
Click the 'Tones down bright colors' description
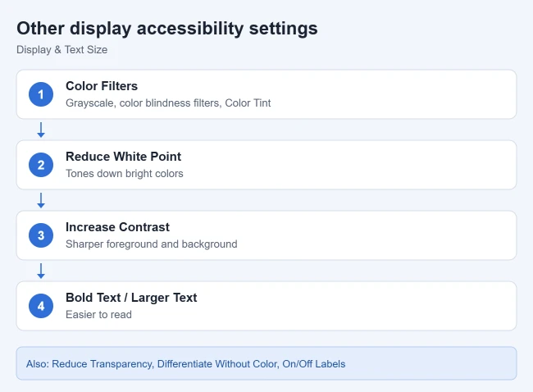pyautogui.click(x=125, y=174)
